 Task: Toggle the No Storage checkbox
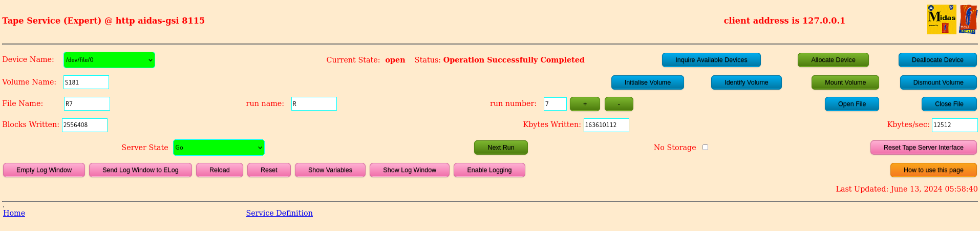(705, 147)
